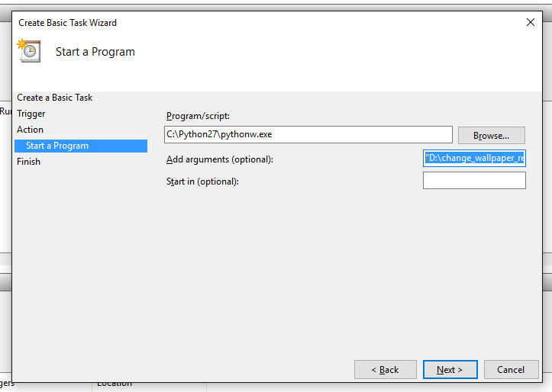Select the Trigger step in sidebar
Image resolution: width=552 pixels, height=392 pixels.
[x=31, y=114]
